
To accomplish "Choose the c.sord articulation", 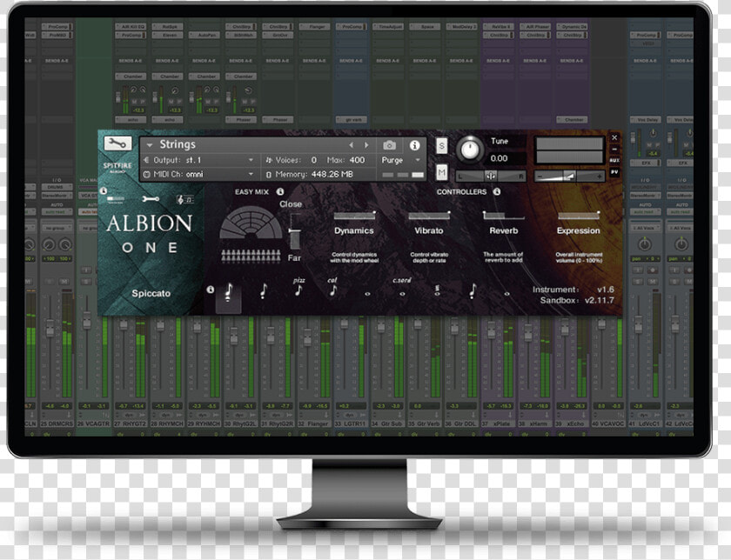I will pyautogui.click(x=402, y=288).
